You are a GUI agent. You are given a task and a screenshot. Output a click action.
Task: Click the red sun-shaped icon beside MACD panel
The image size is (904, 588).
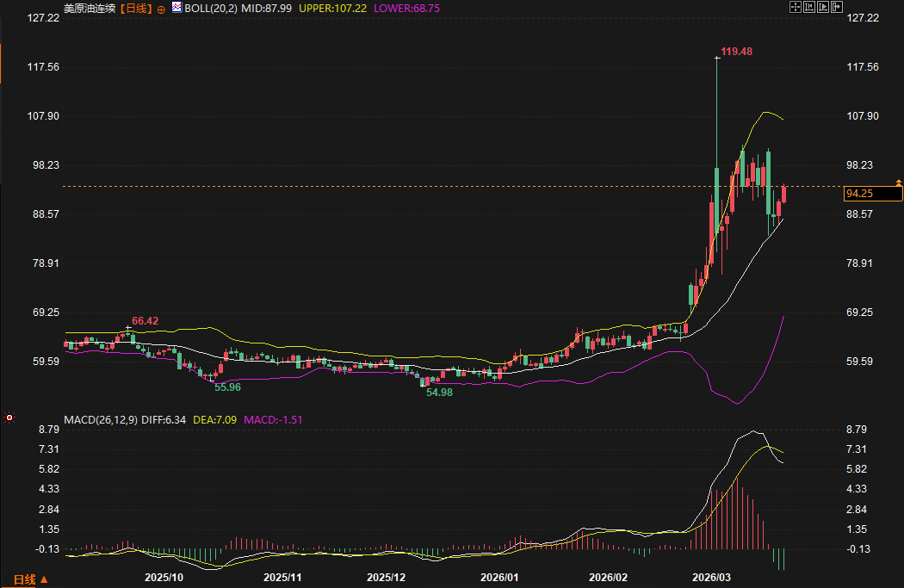[x=9, y=418]
